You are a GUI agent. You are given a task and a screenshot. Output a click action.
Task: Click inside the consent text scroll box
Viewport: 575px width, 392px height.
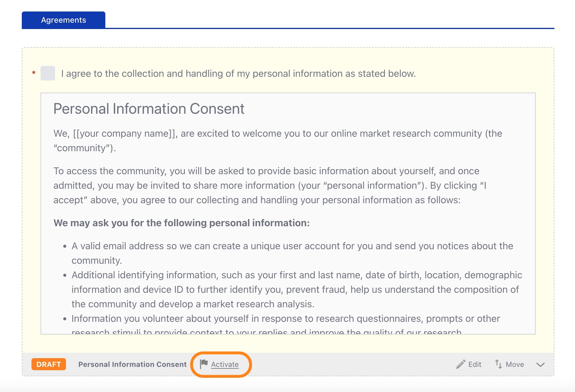(x=288, y=214)
